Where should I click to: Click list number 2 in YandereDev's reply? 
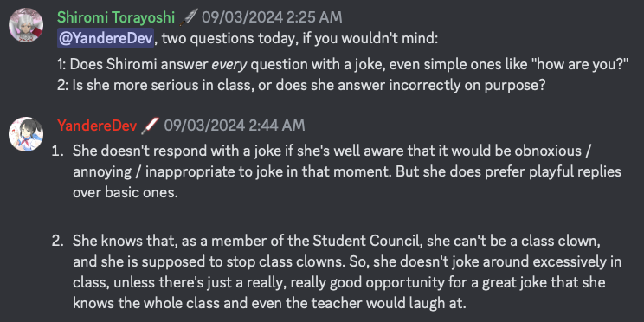pyautogui.click(x=57, y=241)
